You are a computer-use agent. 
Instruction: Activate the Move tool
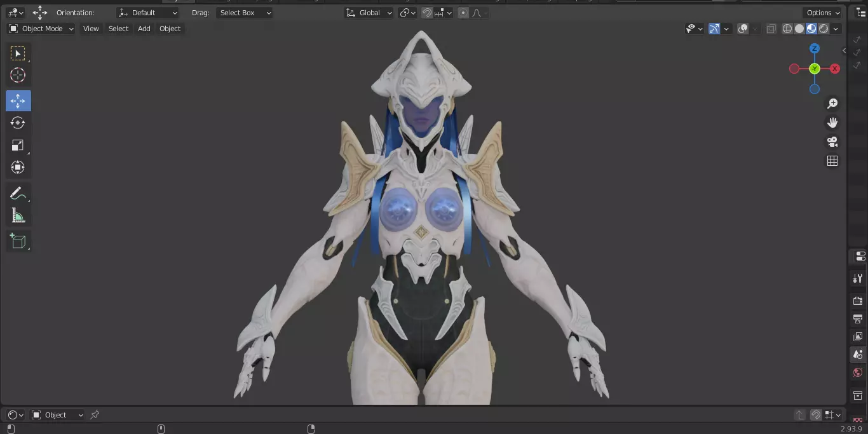[x=18, y=101]
